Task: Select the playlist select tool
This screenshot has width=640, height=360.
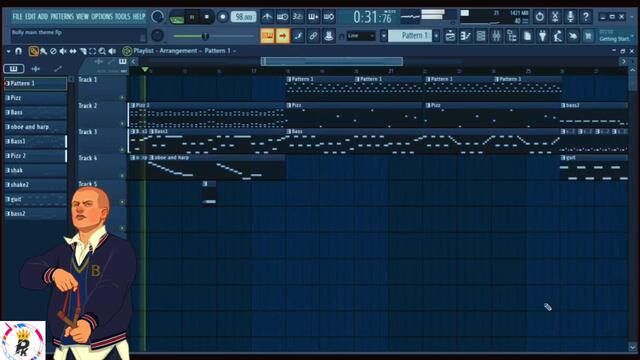Action: [x=93, y=51]
